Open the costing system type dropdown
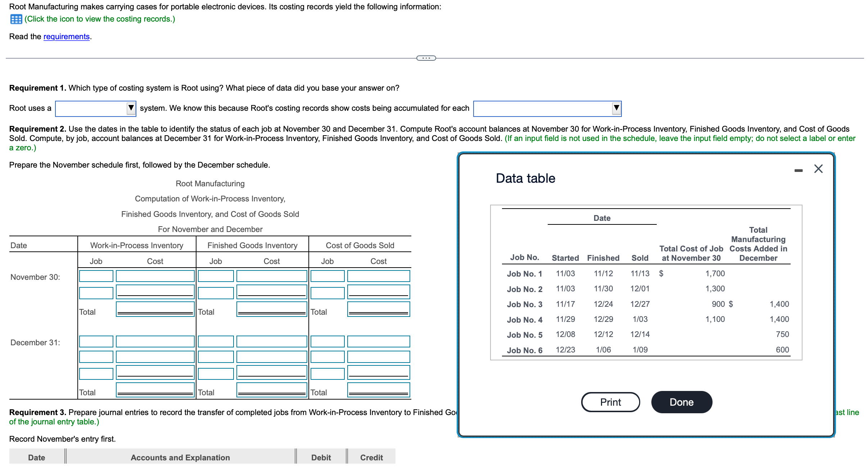Image resolution: width=868 pixels, height=469 pixels. point(131,108)
